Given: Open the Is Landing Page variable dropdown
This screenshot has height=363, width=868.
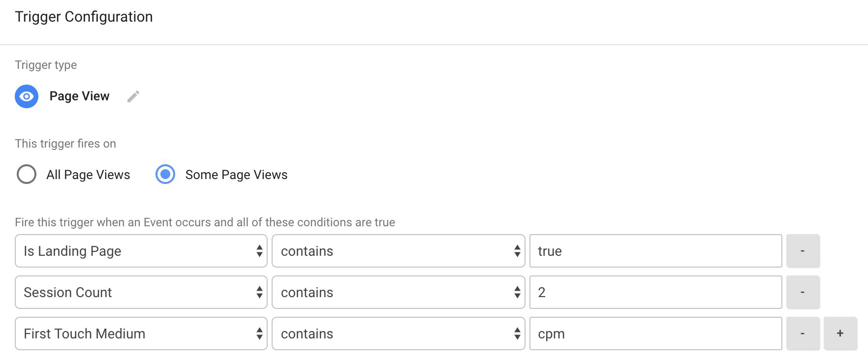Looking at the screenshot, I should coord(141,251).
